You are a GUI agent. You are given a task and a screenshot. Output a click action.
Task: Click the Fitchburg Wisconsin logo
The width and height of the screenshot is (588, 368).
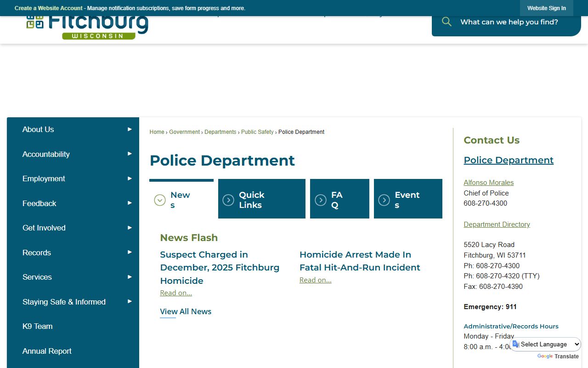point(87,28)
